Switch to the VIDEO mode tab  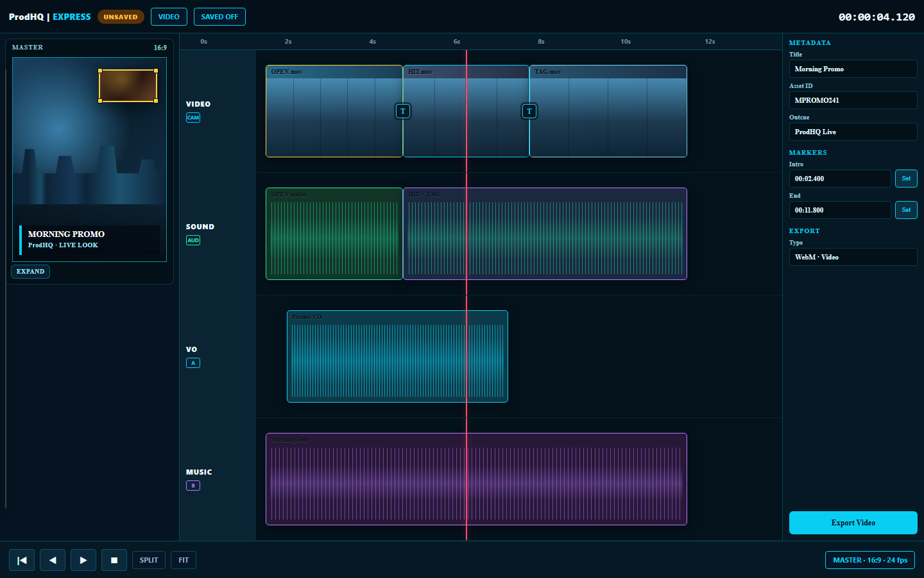point(169,17)
